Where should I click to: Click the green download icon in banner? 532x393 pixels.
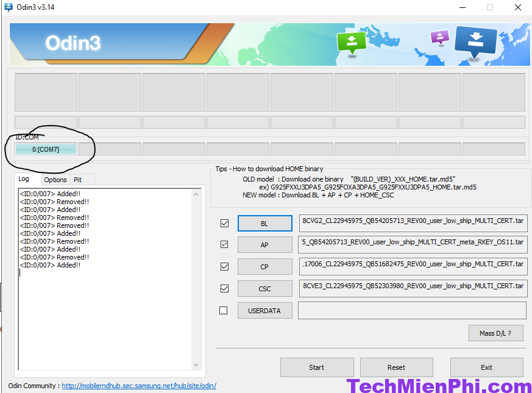352,42
